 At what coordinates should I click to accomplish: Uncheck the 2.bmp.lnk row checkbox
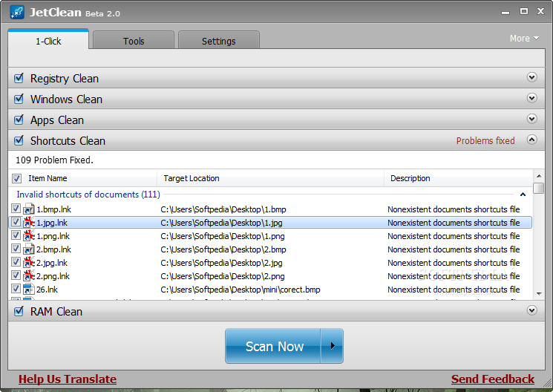[16, 249]
